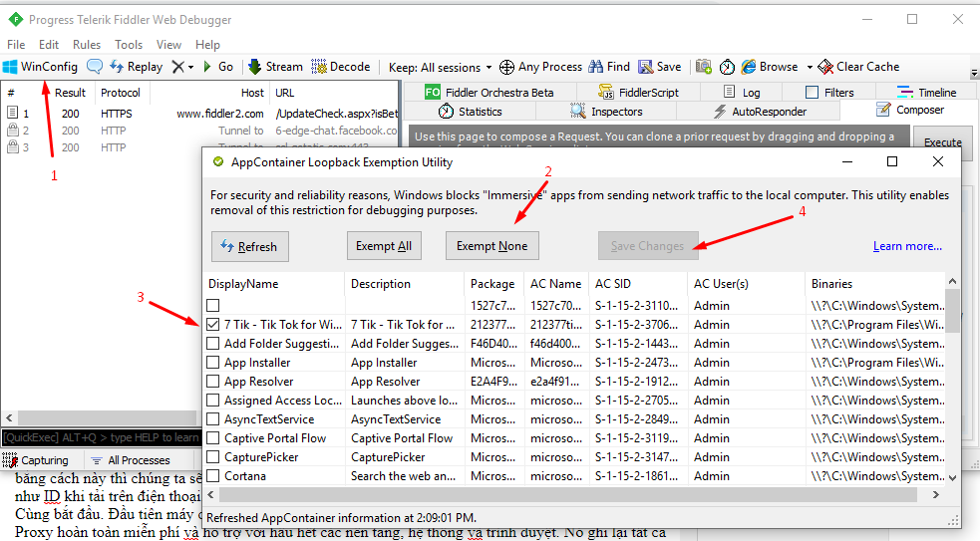Enable the App Resolver checkbox
Viewport: 980px width, 541px height.
point(213,381)
